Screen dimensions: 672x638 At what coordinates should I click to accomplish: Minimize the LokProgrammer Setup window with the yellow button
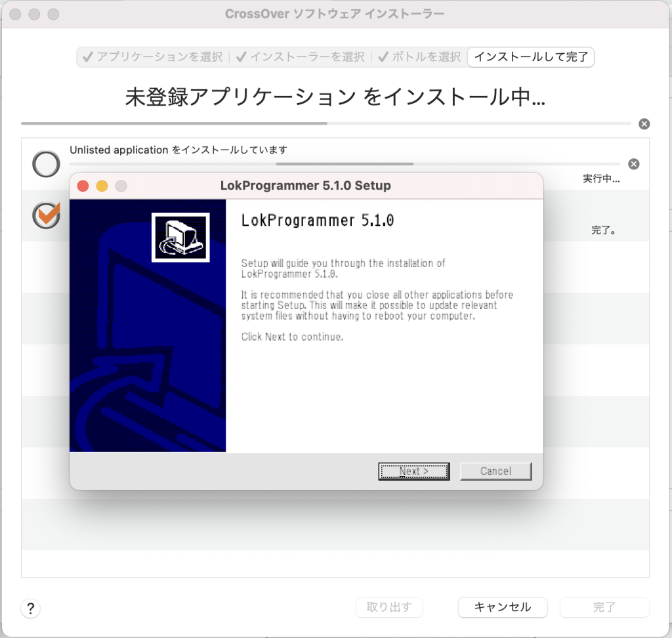click(102, 186)
